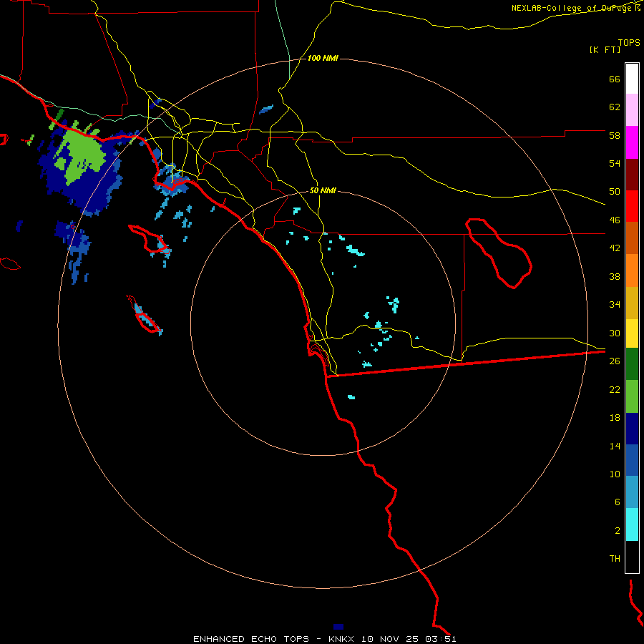Viewport: 644px width, 644px height.
Task: Click the 58 legend value
Action: [x=615, y=135]
